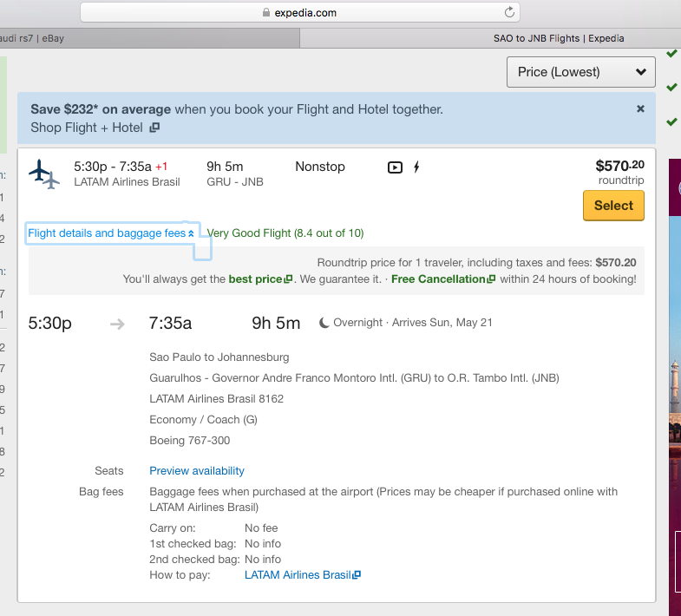The image size is (681, 616).
Task: Open the best price guarantee link
Action: coord(260,279)
